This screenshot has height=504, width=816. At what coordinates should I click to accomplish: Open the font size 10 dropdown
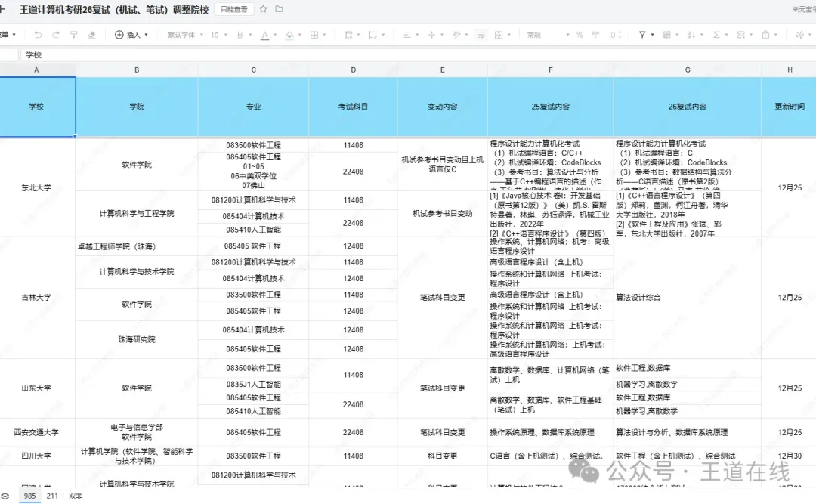(x=219, y=35)
